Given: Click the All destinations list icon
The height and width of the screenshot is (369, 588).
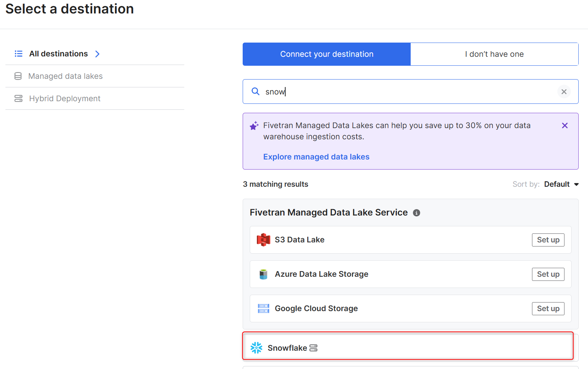Looking at the screenshot, I should point(19,54).
